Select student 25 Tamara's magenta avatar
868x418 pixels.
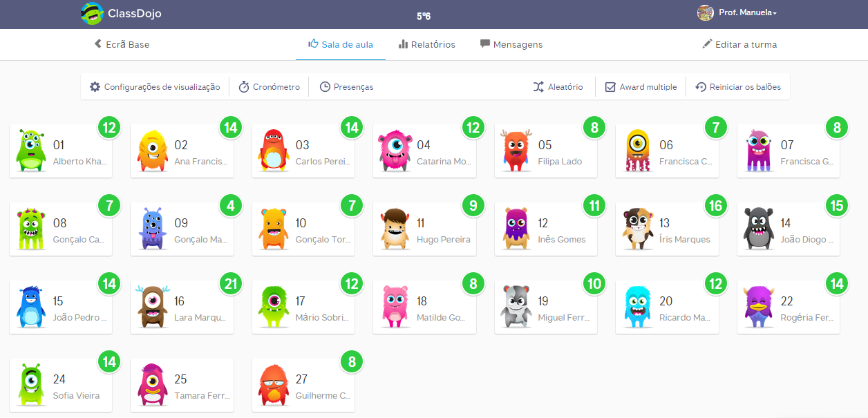pyautogui.click(x=152, y=385)
